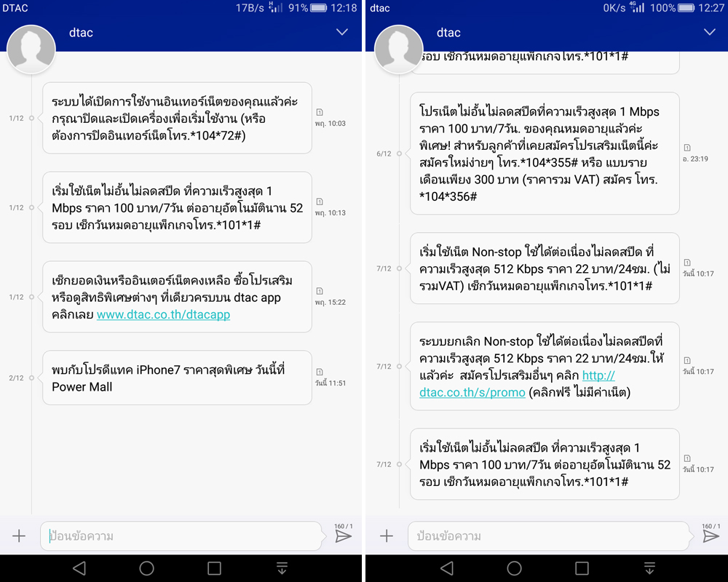Select the last 7/12 1 Mbps message on right screen
Viewport: 728px width, 582px height.
[545, 464]
